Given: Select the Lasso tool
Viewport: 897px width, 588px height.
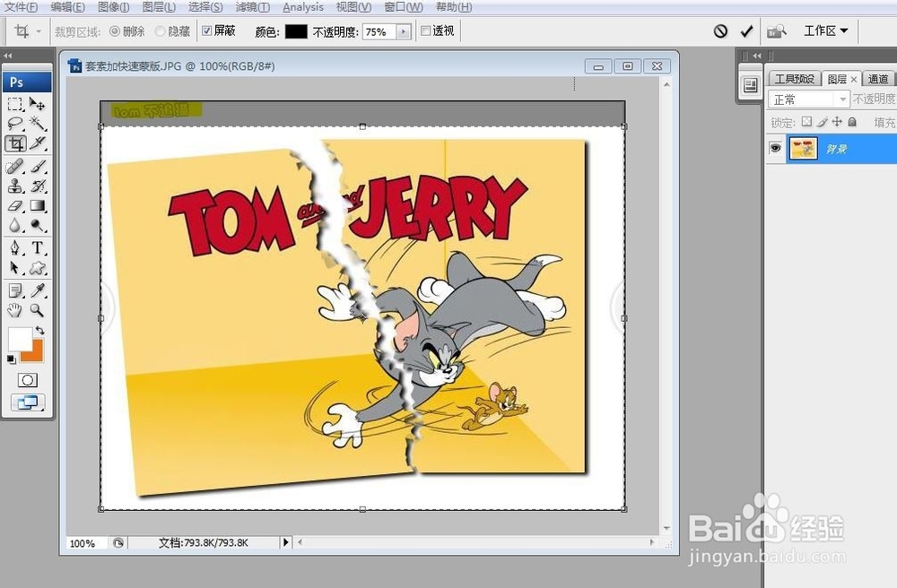Looking at the screenshot, I should 15,124.
